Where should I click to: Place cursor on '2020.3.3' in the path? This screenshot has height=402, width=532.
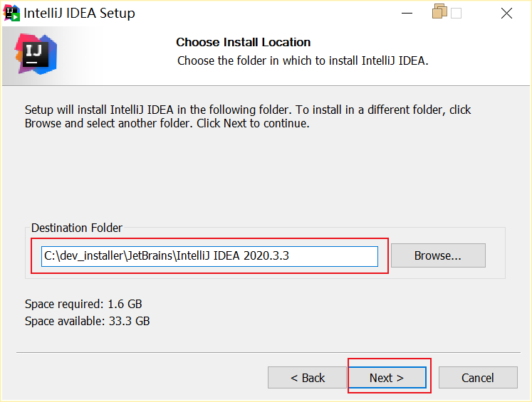point(266,256)
